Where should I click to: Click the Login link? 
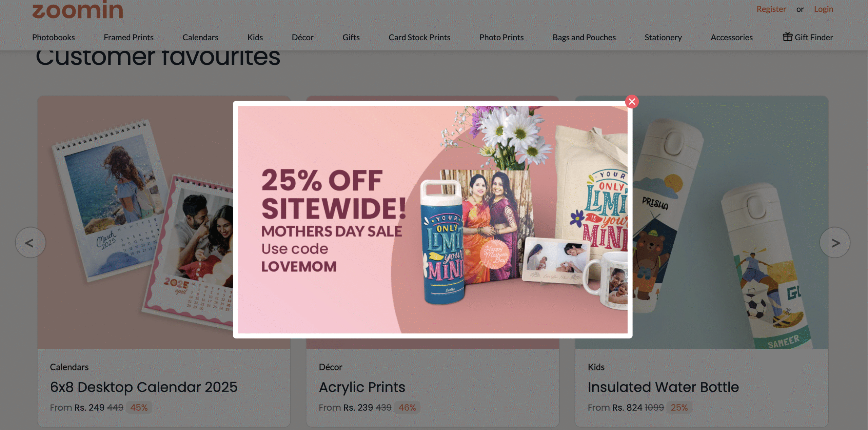823,9
